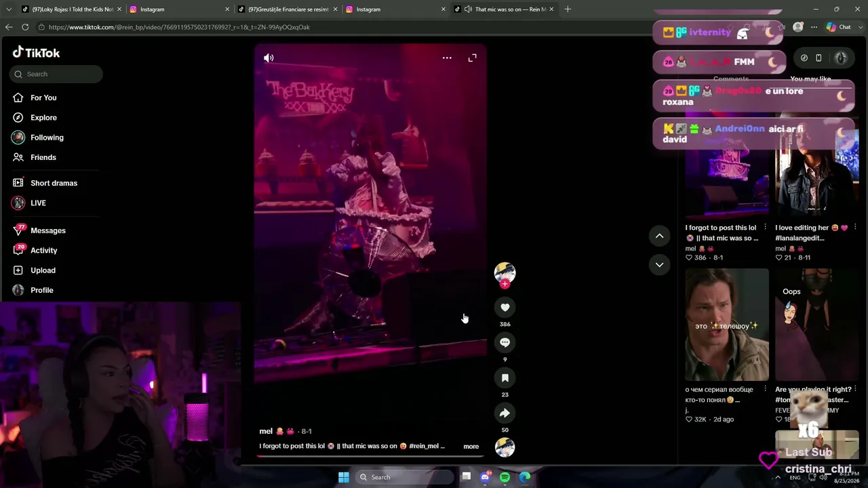Open the Following feed
The image size is (868, 488).
click(47, 138)
